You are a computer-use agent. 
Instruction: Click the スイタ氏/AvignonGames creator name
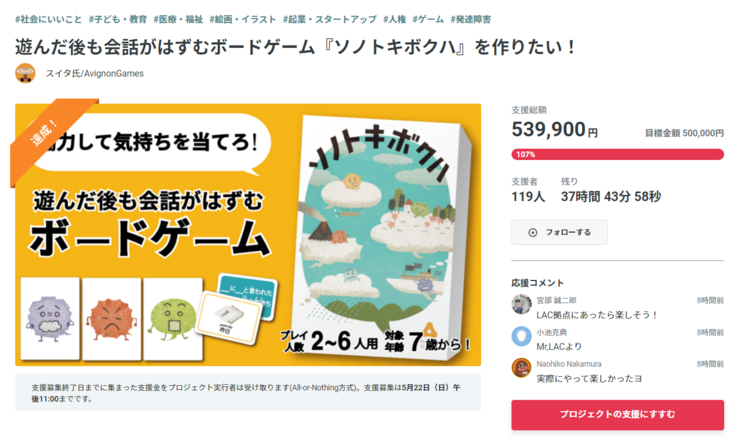[x=94, y=73]
